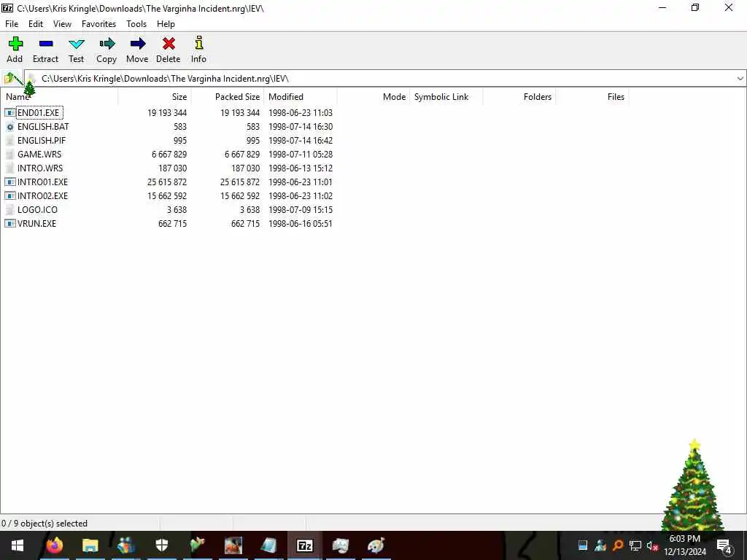Open the Tools menu
The height and width of the screenshot is (560, 747).
[x=136, y=24]
